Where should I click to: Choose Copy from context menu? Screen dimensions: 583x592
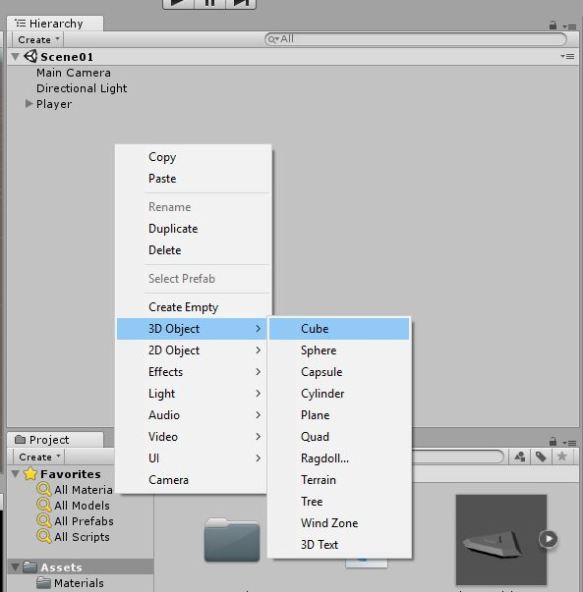pos(193,157)
